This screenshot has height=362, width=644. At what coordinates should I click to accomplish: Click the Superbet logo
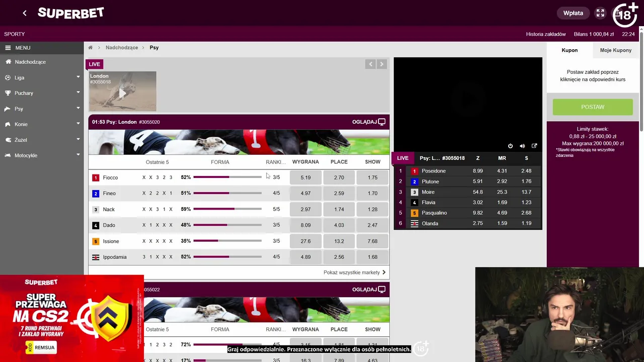click(x=71, y=13)
